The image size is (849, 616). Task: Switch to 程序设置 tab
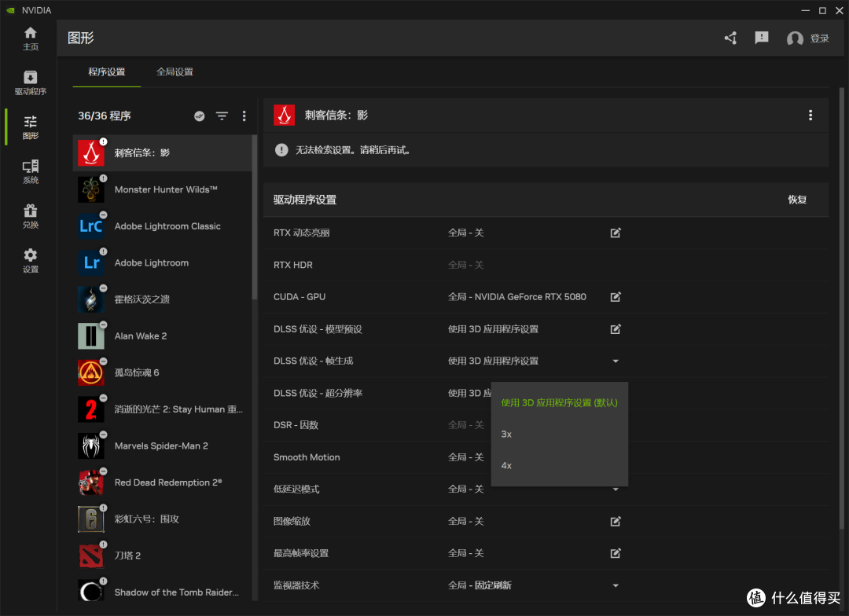[x=107, y=72]
